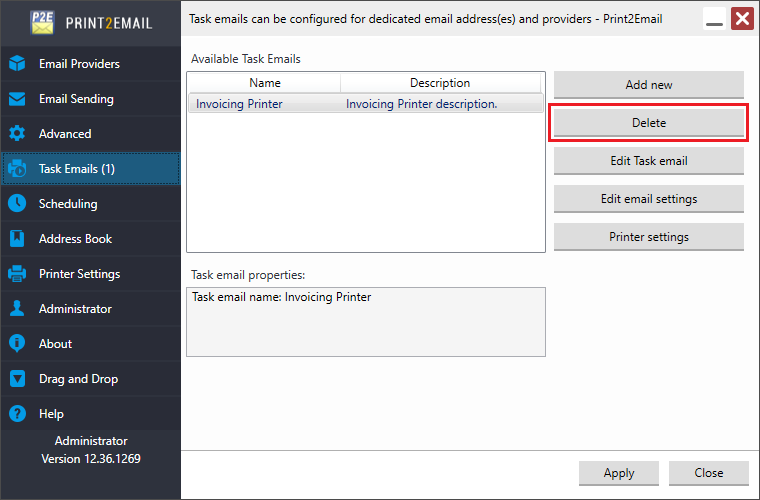
Task: Click the Edit Task email button
Action: coord(648,161)
